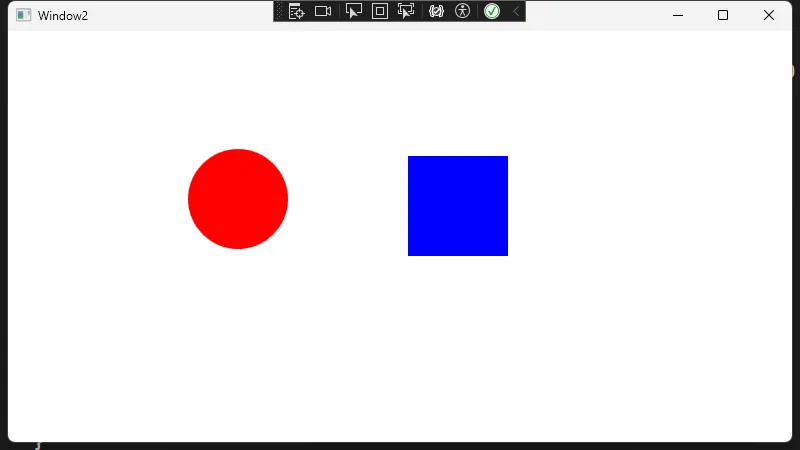Open the system menu from Window2's icon
Screen dimensions: 800x450
pos(24,15)
